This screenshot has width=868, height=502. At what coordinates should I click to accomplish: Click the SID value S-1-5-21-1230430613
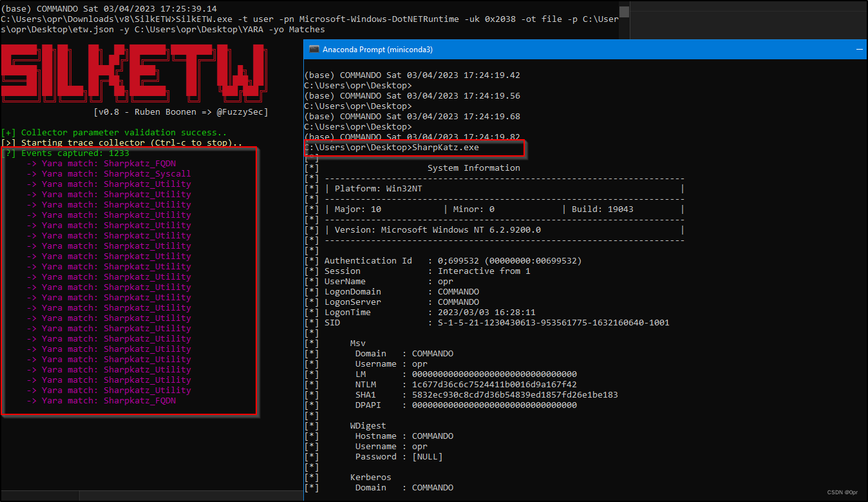(554, 323)
